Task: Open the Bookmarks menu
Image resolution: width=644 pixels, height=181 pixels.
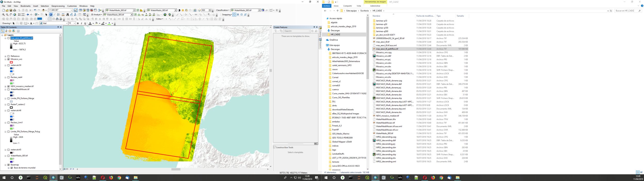Action: 26,6
